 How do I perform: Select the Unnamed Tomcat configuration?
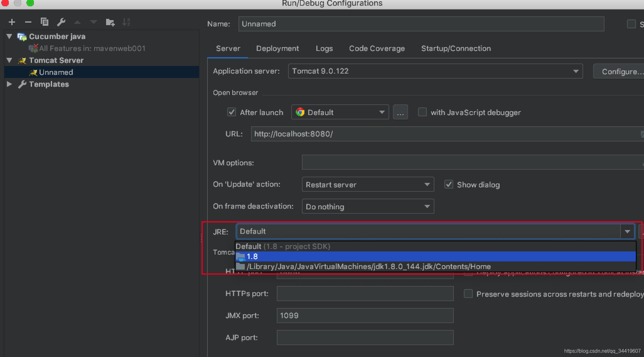coord(102,72)
